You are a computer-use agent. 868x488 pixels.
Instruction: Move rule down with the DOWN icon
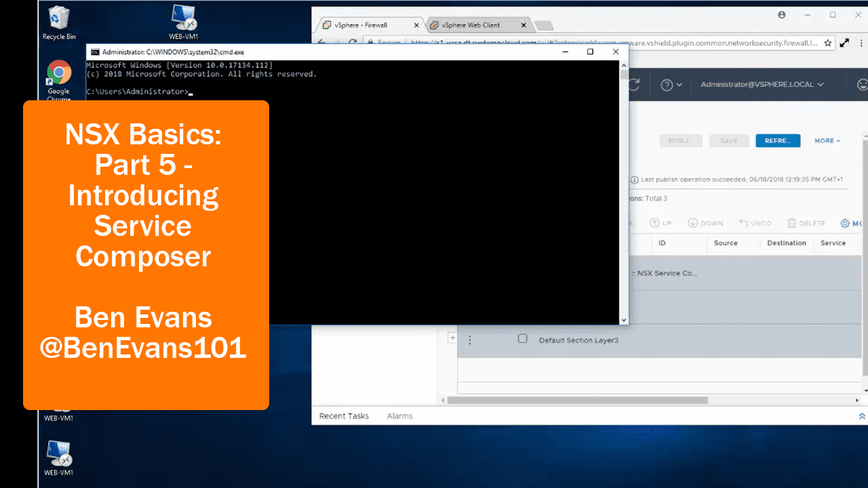point(705,223)
